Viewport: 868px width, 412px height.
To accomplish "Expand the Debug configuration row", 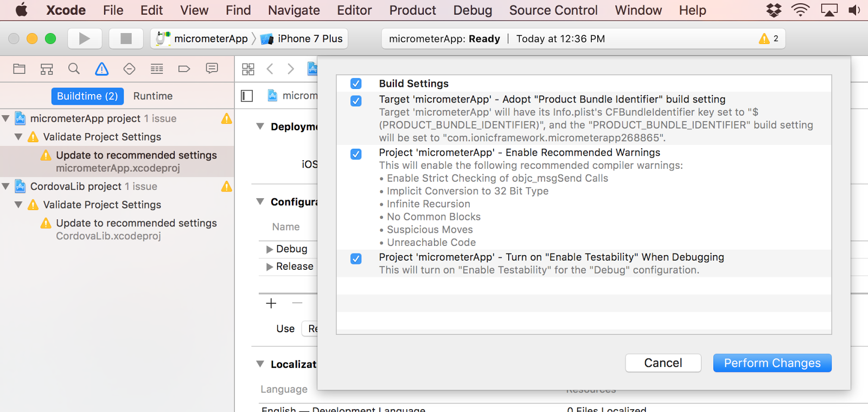I will [x=270, y=249].
